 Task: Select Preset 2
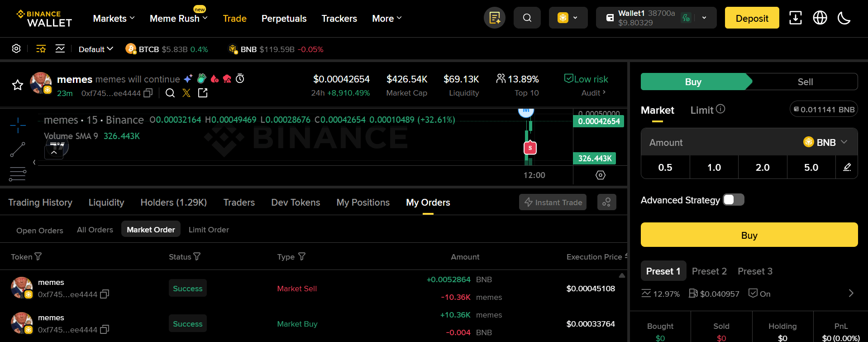click(709, 271)
